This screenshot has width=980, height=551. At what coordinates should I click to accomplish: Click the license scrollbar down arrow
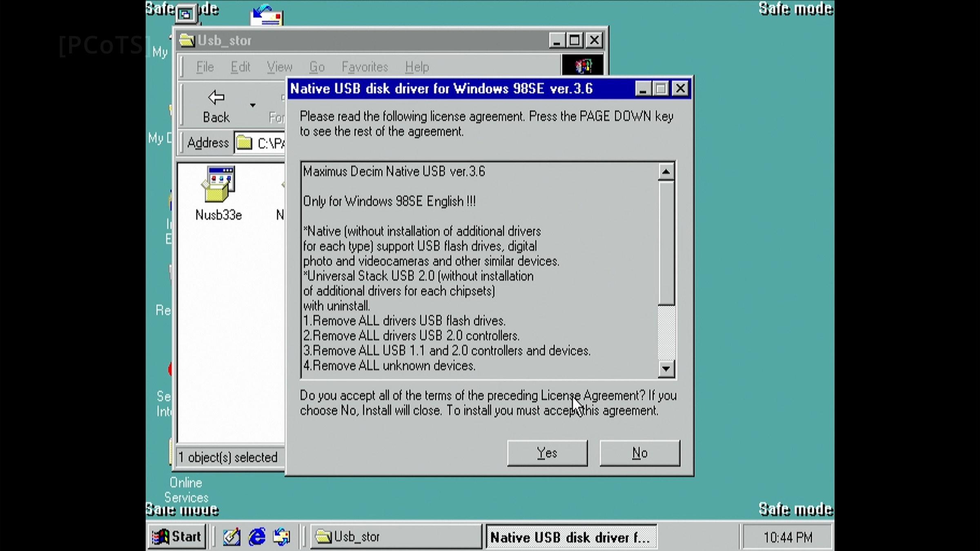pos(666,369)
